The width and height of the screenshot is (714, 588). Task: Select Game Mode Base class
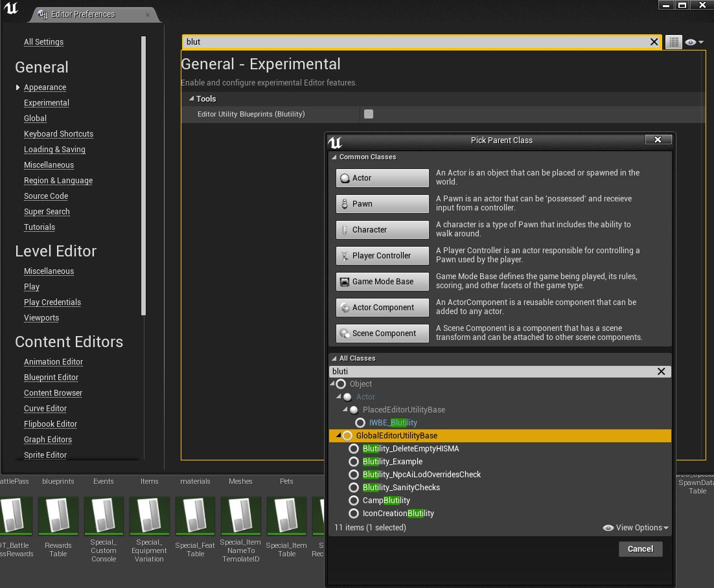pos(382,282)
